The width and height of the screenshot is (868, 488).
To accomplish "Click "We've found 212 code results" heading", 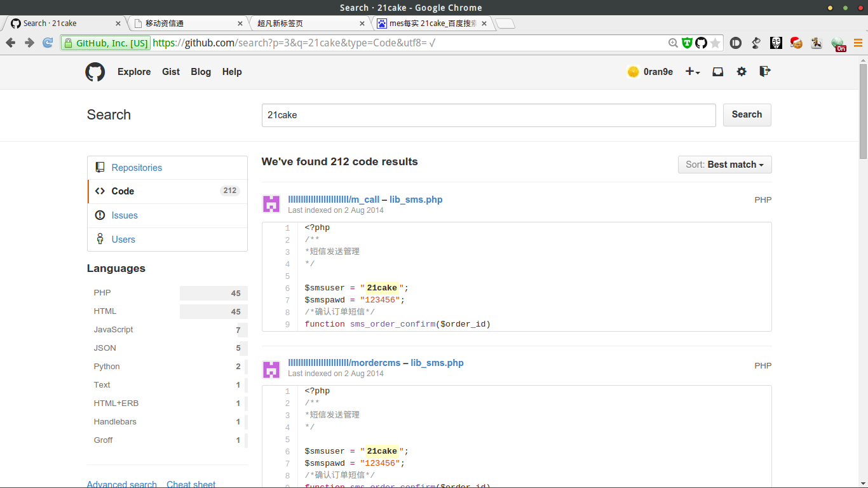I will [339, 161].
